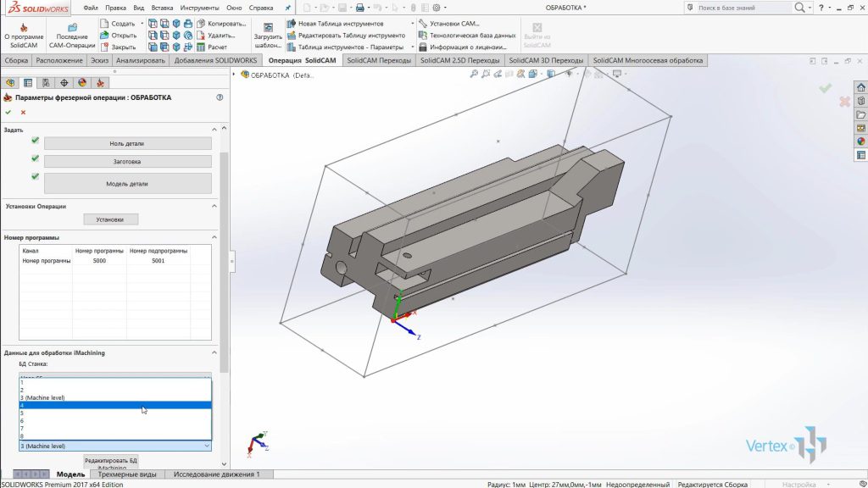Click the Редактировать БД iMachining button
868x488 pixels.
[111, 463]
